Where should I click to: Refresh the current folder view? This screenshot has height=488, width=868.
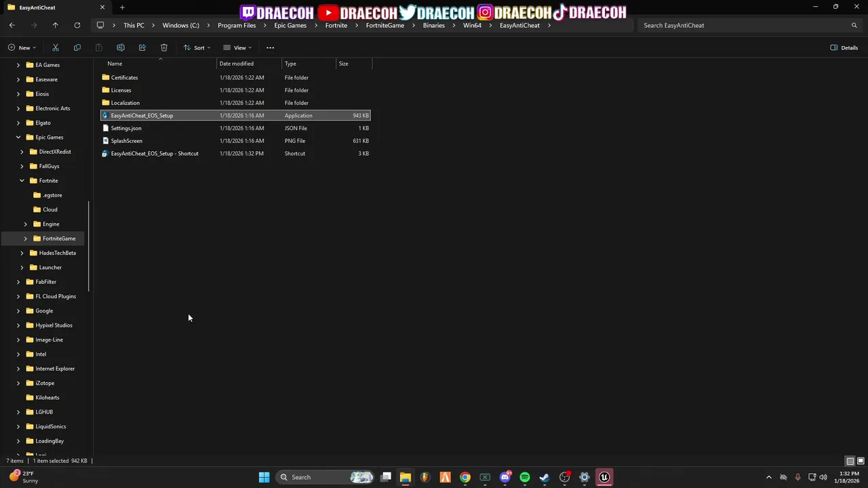(x=77, y=25)
